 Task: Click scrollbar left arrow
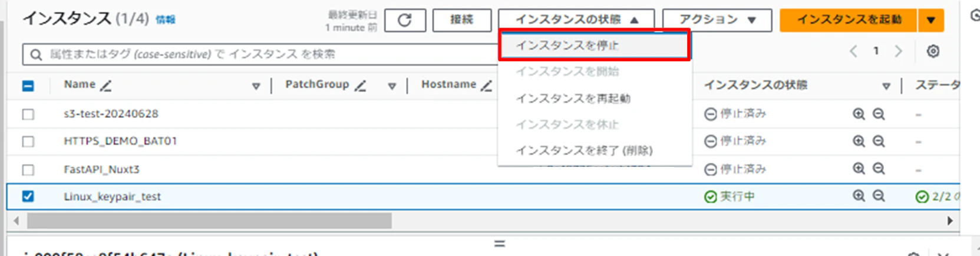pyautogui.click(x=17, y=221)
